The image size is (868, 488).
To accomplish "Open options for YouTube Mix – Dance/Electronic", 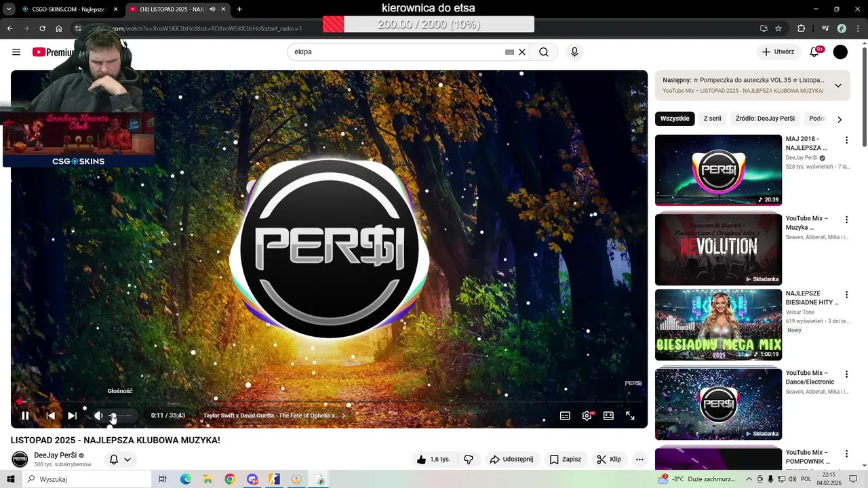I will click(846, 374).
